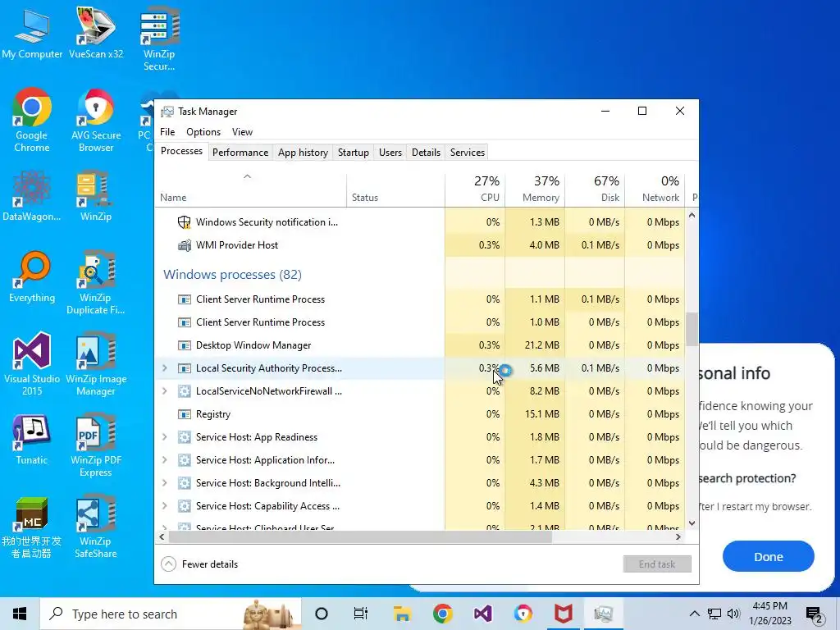This screenshot has width=840, height=630.
Task: Open File Explorer from the taskbar
Action: tap(402, 614)
